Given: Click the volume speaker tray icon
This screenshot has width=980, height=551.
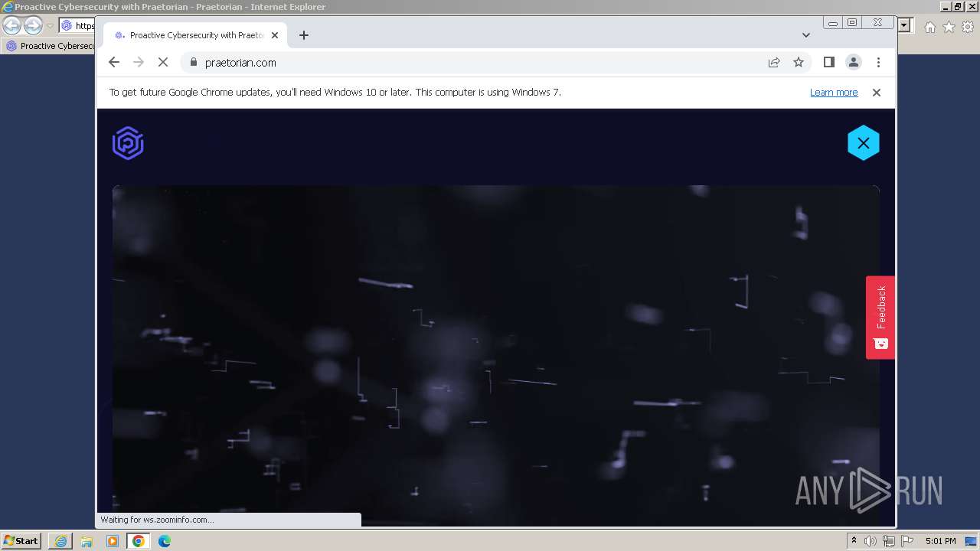Looking at the screenshot, I should (871, 541).
